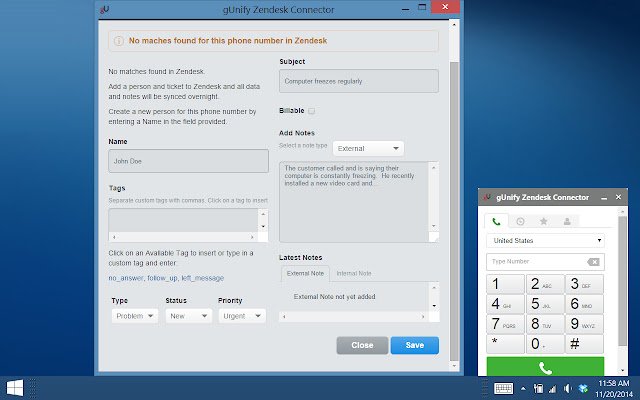Open contacts person tab in dialer

pos(567,221)
